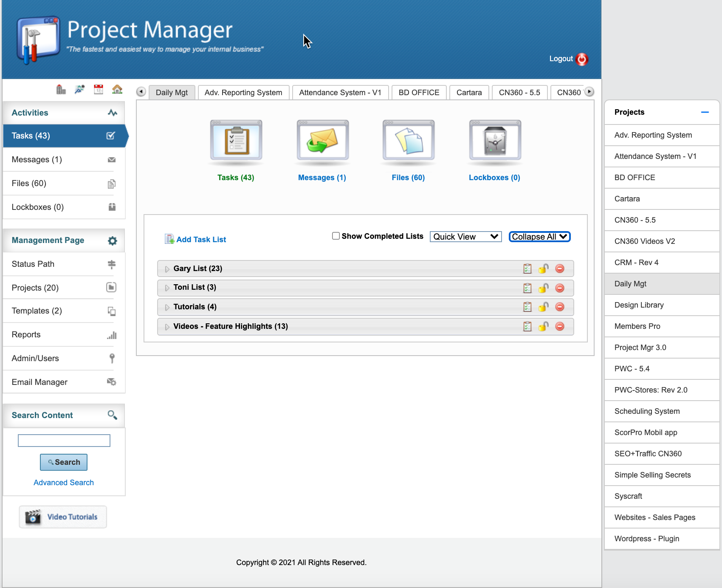The width and height of the screenshot is (722, 588).
Task: Switch to the Daily Mgt tab
Action: tap(172, 93)
